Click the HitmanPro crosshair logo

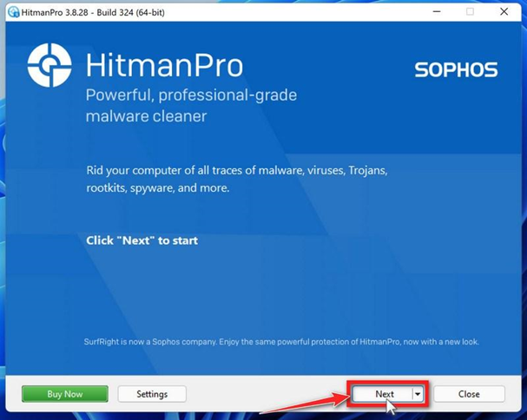coord(49,65)
